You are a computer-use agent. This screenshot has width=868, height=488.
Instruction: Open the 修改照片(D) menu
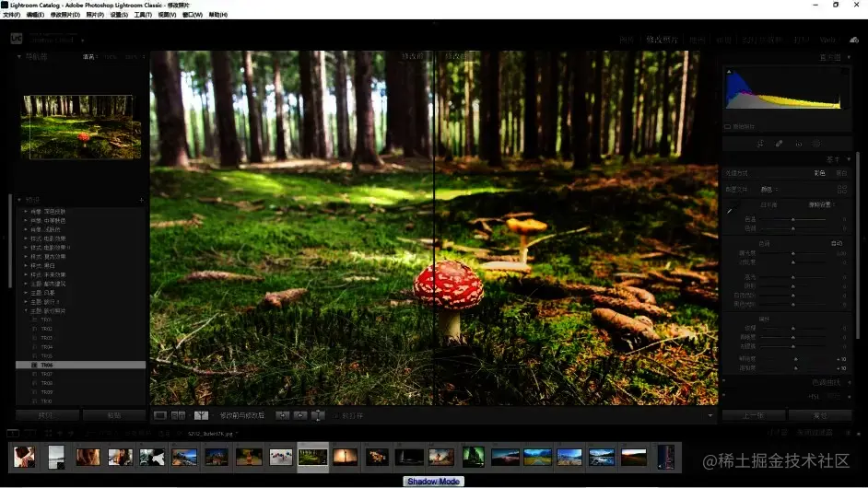tap(65, 15)
